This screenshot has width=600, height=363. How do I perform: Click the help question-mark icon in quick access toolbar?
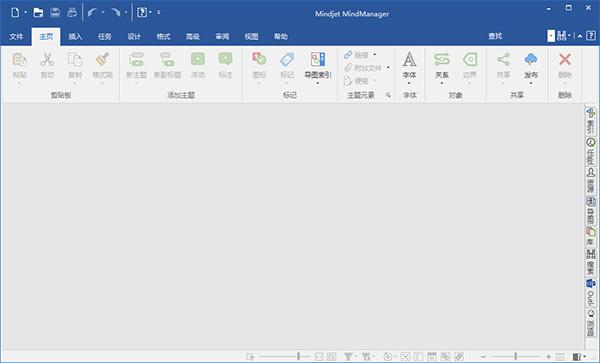click(x=142, y=13)
